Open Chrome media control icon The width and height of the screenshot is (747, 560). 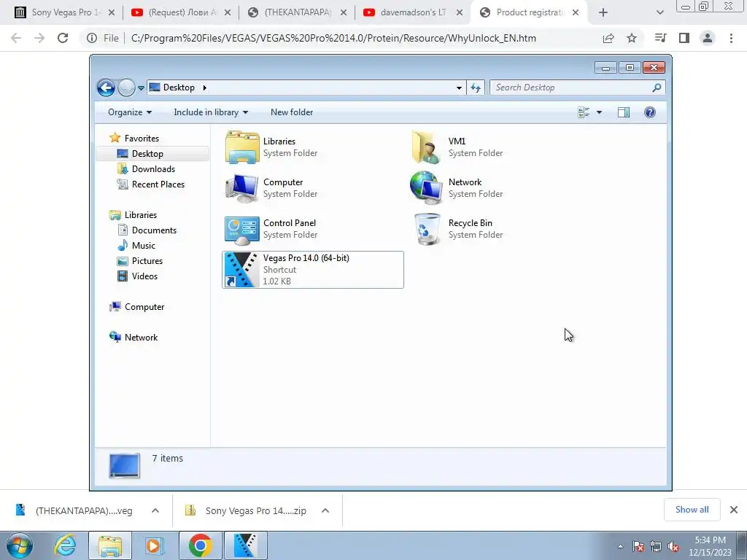[660, 38]
